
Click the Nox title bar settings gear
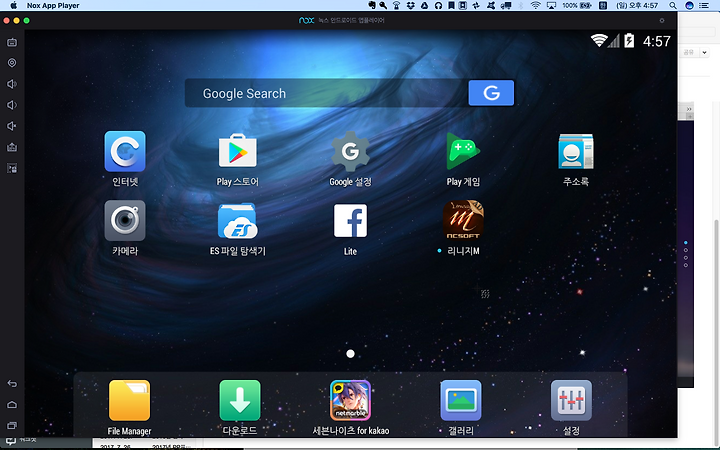point(662,21)
